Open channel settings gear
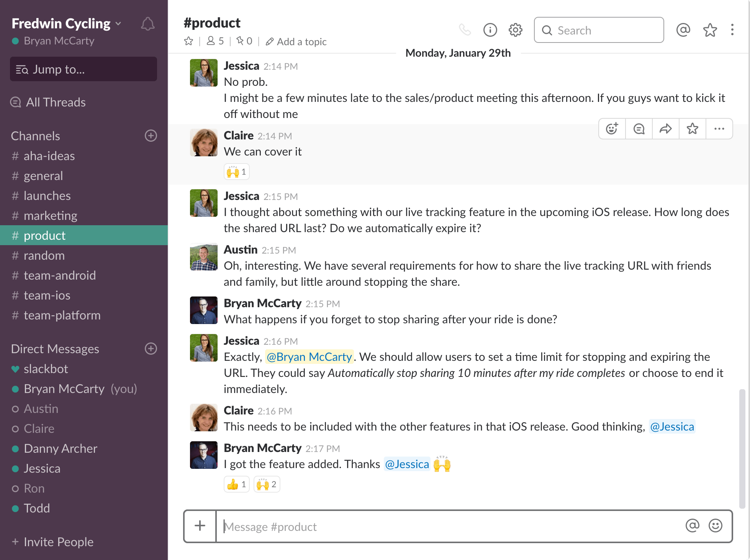This screenshot has width=750, height=560. pyautogui.click(x=515, y=29)
